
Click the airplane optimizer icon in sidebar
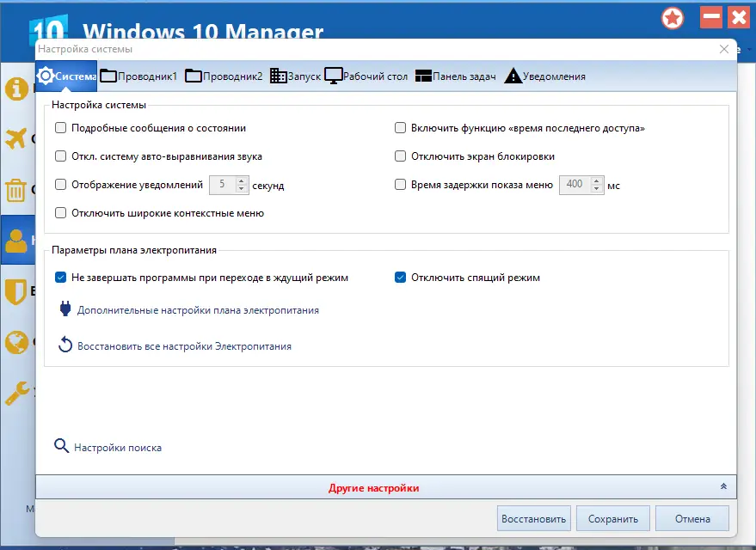16,138
